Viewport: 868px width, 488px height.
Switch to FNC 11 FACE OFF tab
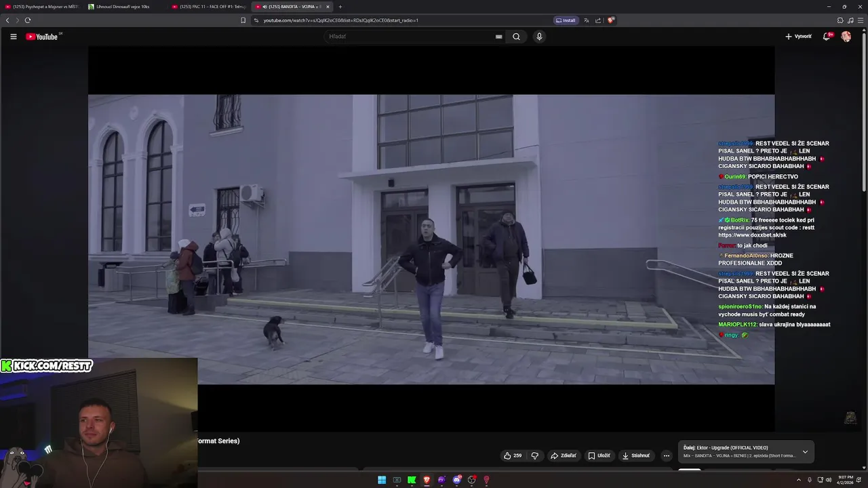point(209,7)
